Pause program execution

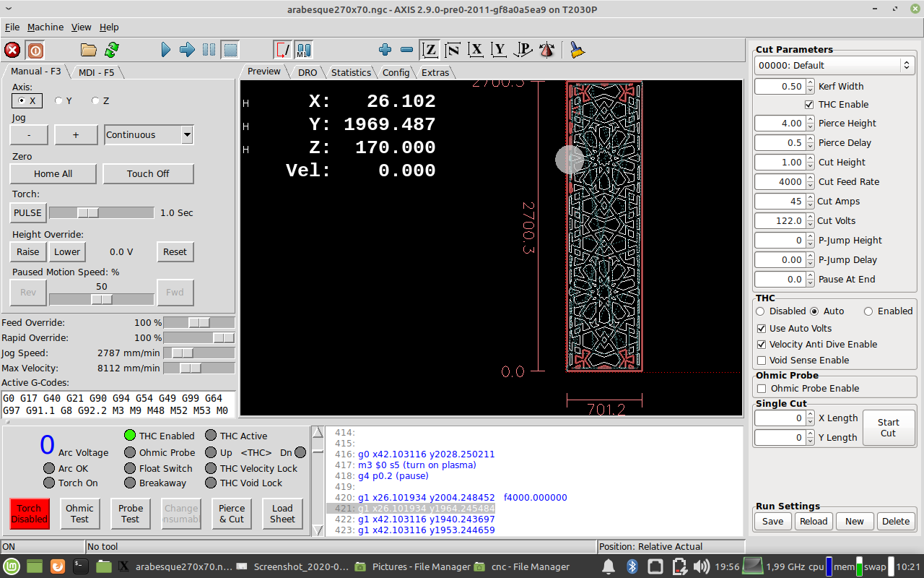click(209, 50)
